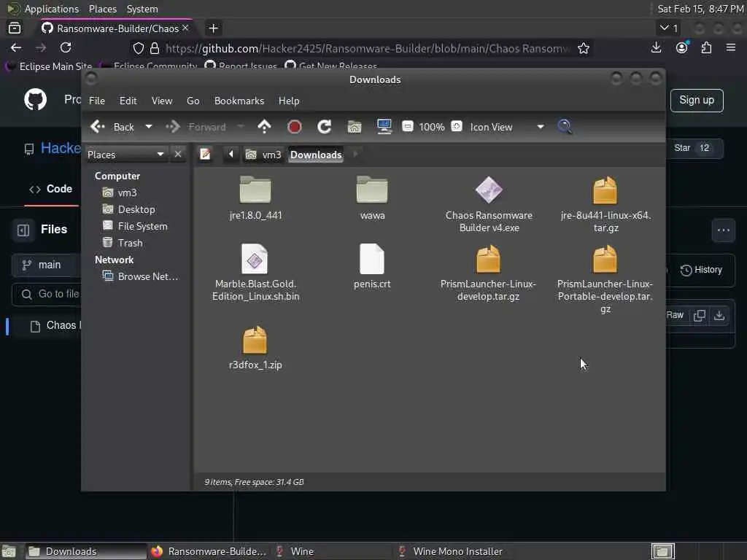Open the Icon View mode dropdown
This screenshot has height=560, width=747.
(x=506, y=127)
